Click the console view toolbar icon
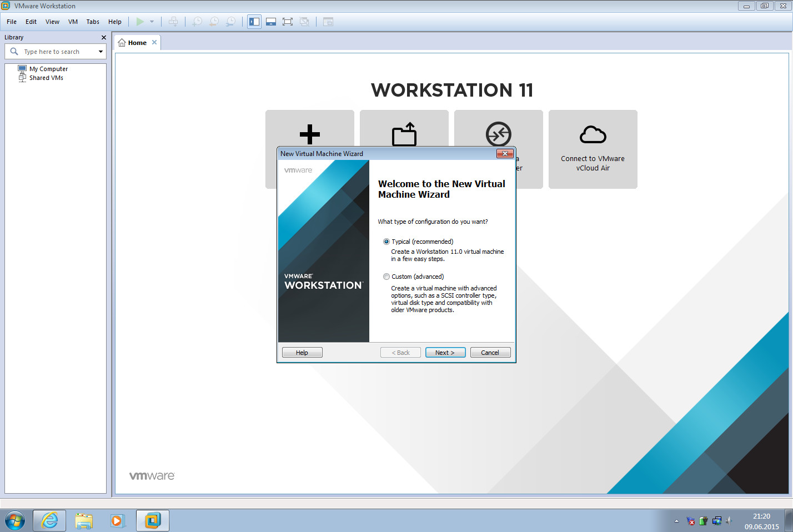The image size is (793, 532). 328,22
